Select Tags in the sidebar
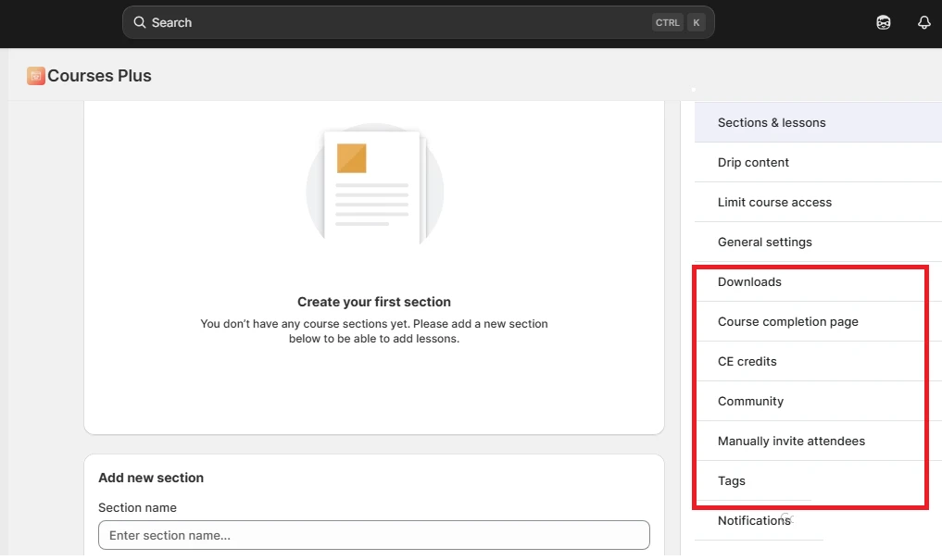The height and width of the screenshot is (560, 942). click(x=731, y=480)
